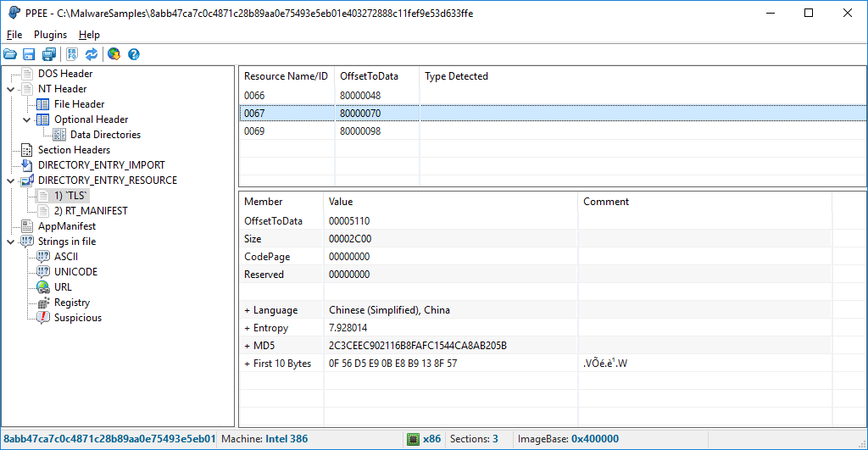Select resource row 0069

(553, 131)
